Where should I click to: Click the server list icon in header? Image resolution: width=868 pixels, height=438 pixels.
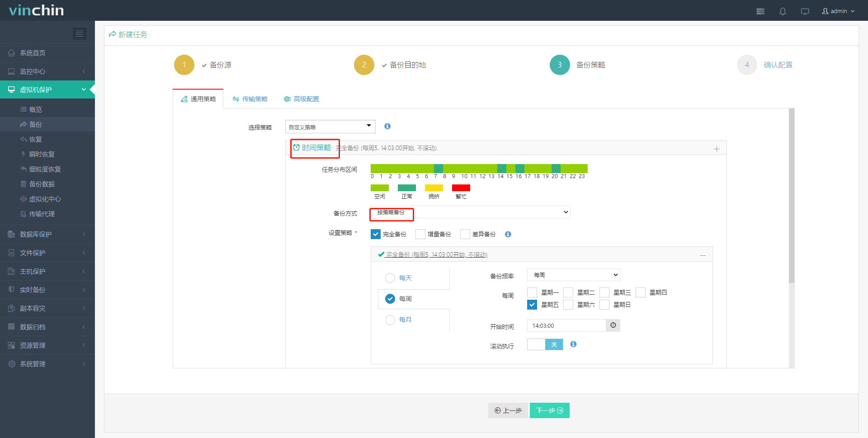(760, 11)
